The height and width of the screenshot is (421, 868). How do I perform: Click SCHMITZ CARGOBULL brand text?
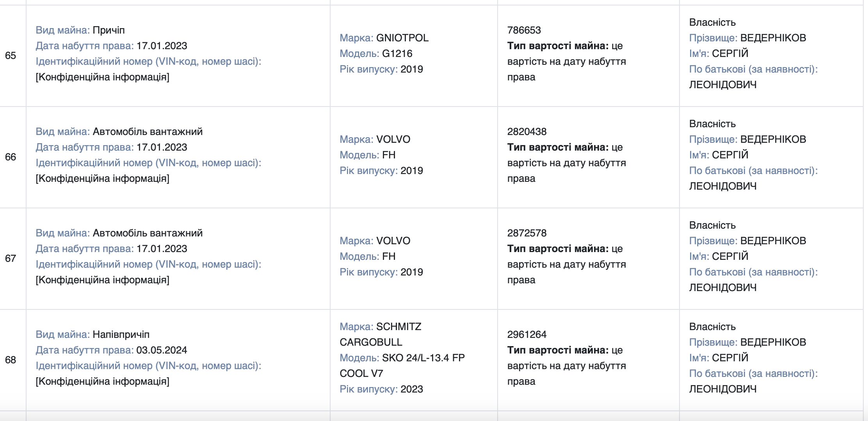coord(381,334)
